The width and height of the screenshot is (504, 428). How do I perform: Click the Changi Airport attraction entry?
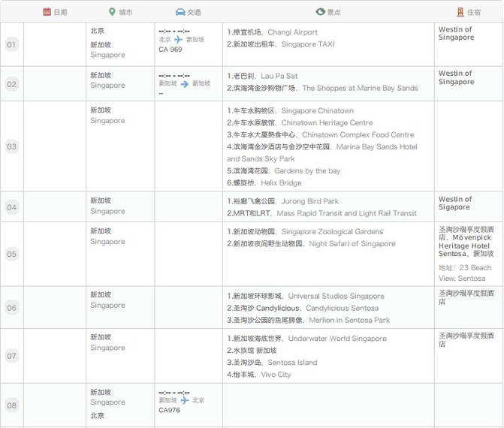[x=272, y=32]
